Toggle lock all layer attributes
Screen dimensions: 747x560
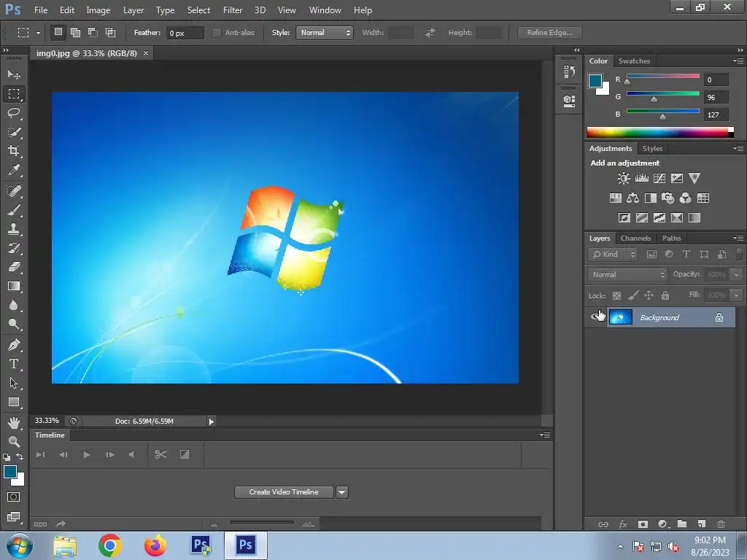(x=665, y=296)
